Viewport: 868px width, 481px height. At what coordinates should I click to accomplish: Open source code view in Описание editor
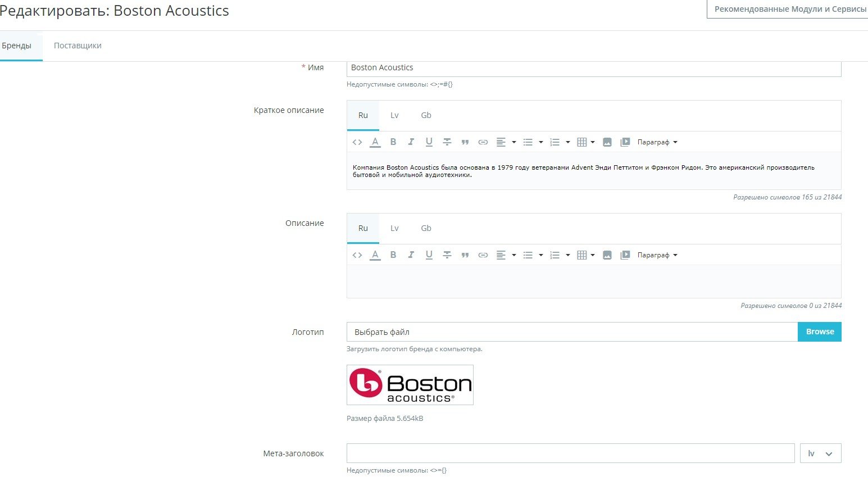tap(357, 255)
